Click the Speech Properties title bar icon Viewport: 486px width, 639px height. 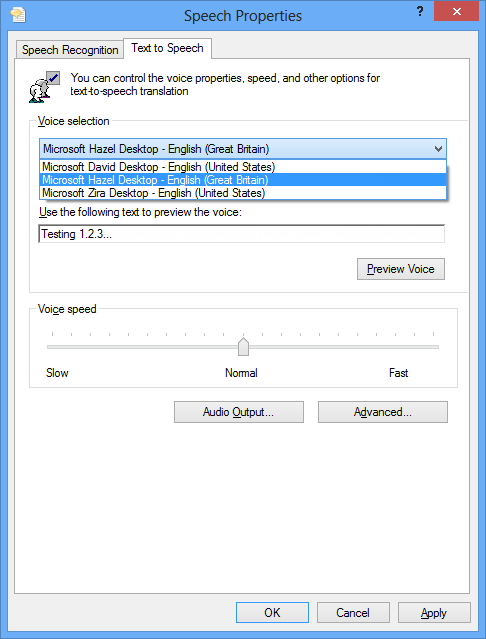(18, 15)
